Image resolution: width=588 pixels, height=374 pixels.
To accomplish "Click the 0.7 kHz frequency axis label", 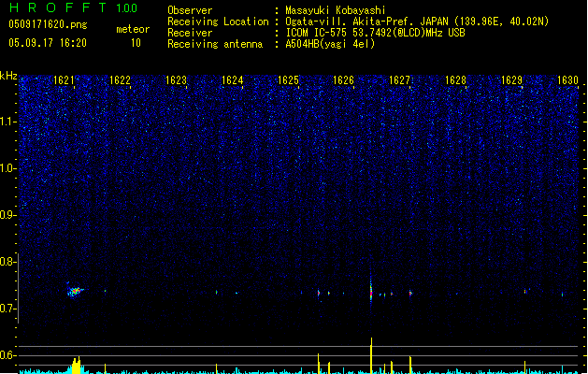I will tap(8, 309).
